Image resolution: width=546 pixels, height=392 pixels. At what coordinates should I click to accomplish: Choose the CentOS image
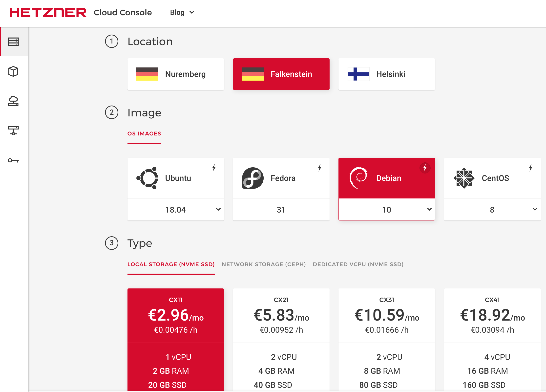click(x=492, y=178)
